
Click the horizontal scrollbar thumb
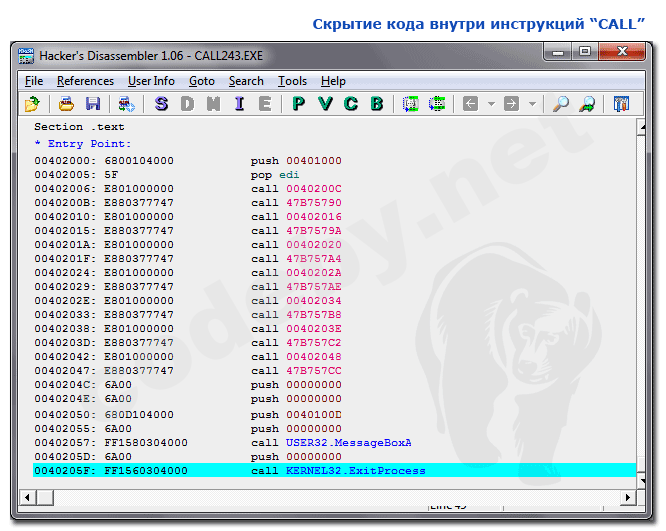[x=45, y=497]
